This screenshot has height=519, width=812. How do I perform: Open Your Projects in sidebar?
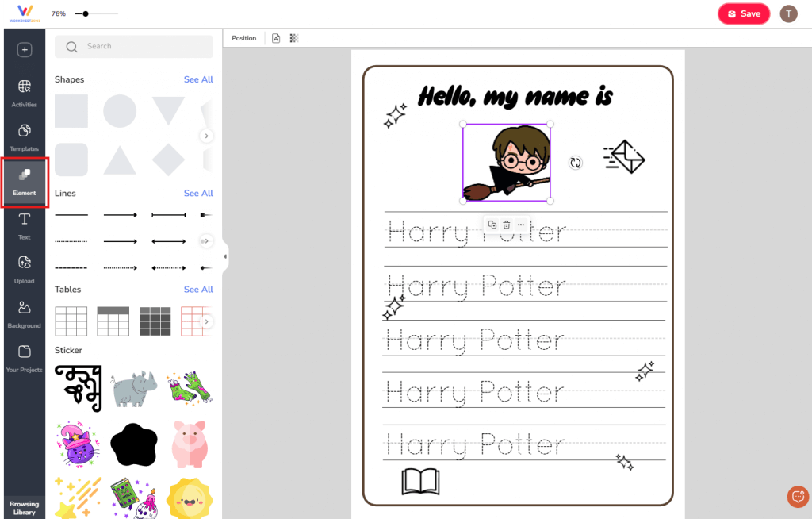pos(25,359)
